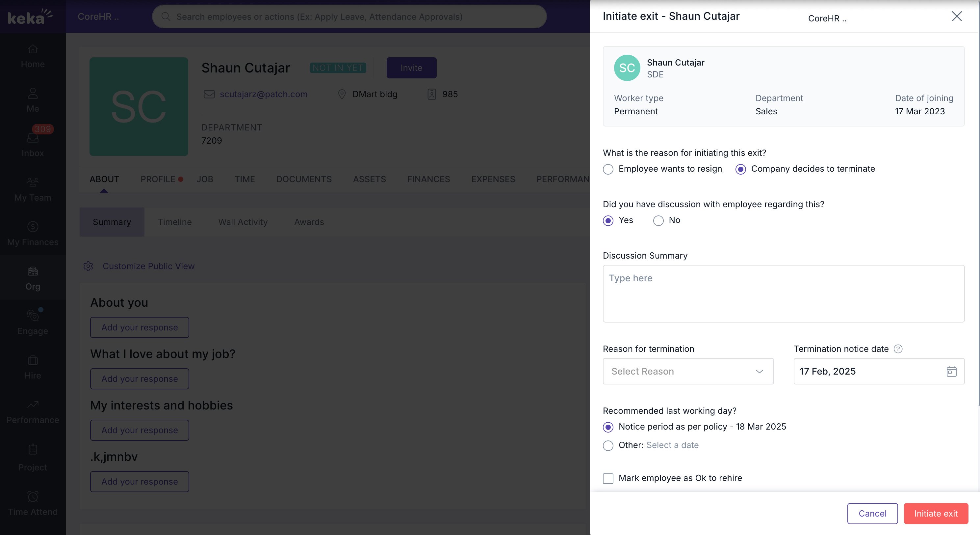Switch to the Timeline tab
Image resolution: width=980 pixels, height=535 pixels.
coord(175,222)
